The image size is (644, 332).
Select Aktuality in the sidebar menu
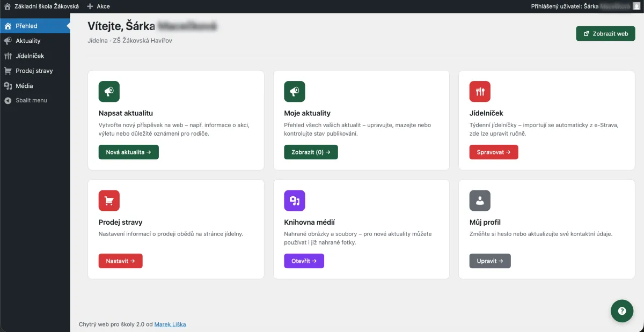click(28, 41)
